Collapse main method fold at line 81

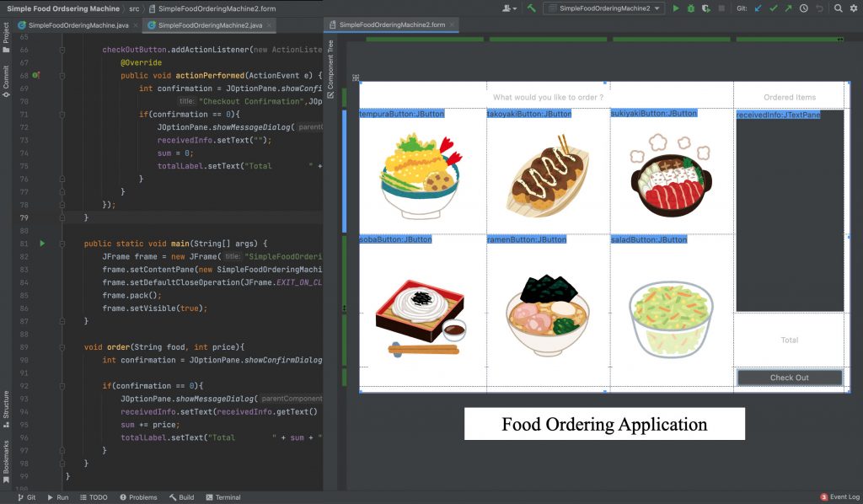click(62, 244)
